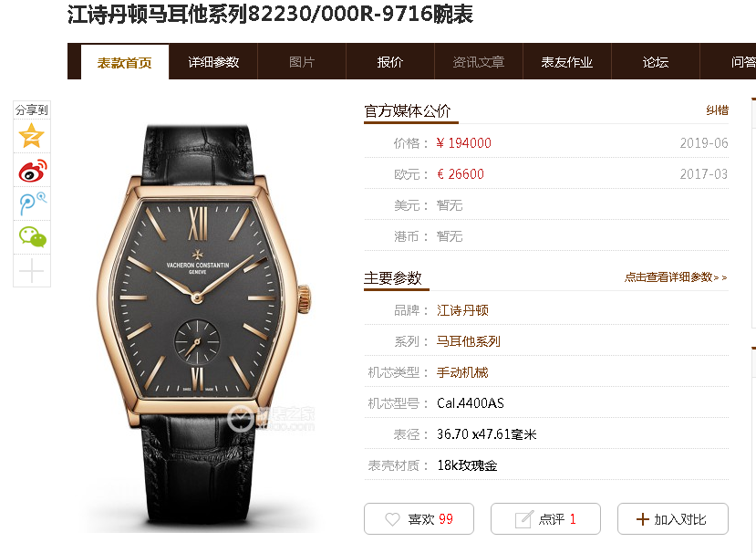
Task: Share to Sina Weibo icon
Action: pyautogui.click(x=32, y=171)
